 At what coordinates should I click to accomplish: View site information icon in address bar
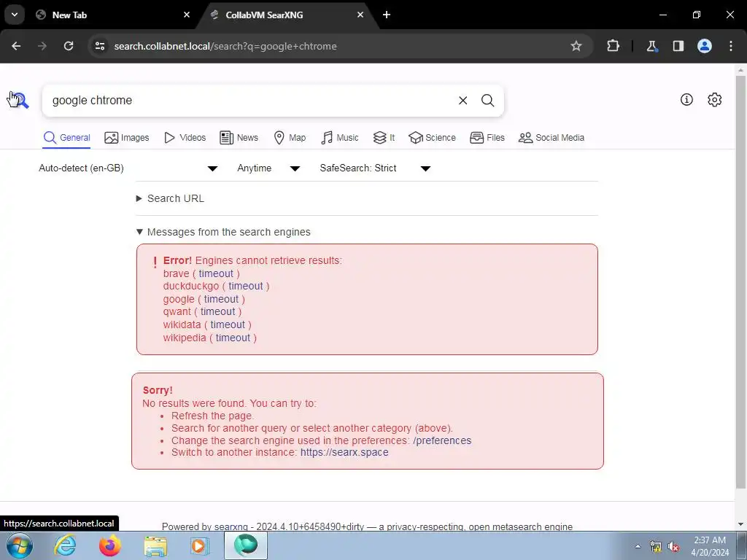(x=100, y=46)
